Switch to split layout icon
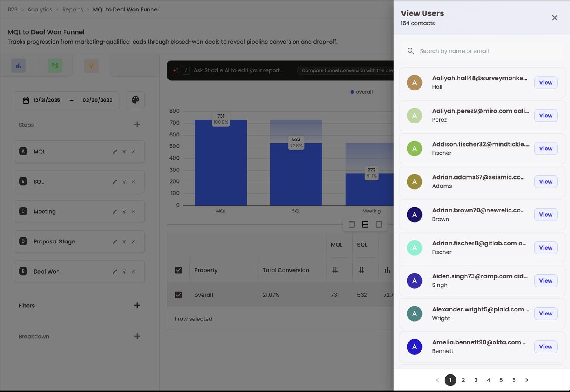This screenshot has height=392, width=570. click(x=365, y=224)
